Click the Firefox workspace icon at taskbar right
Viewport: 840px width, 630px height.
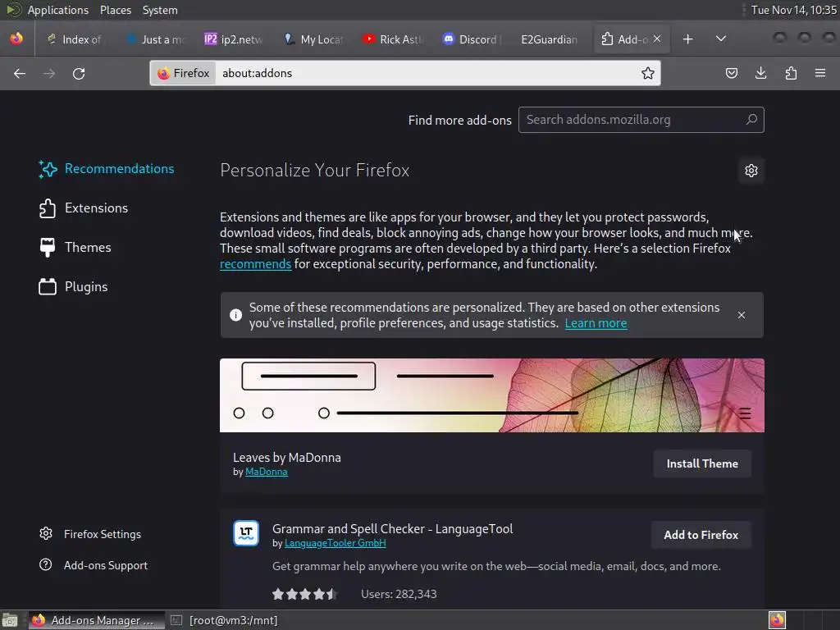777,620
